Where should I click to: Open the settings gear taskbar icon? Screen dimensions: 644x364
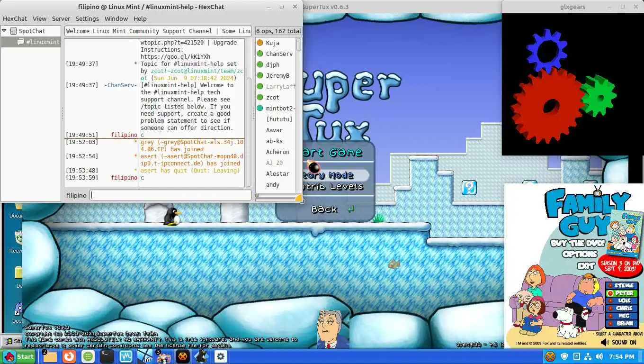(220, 356)
